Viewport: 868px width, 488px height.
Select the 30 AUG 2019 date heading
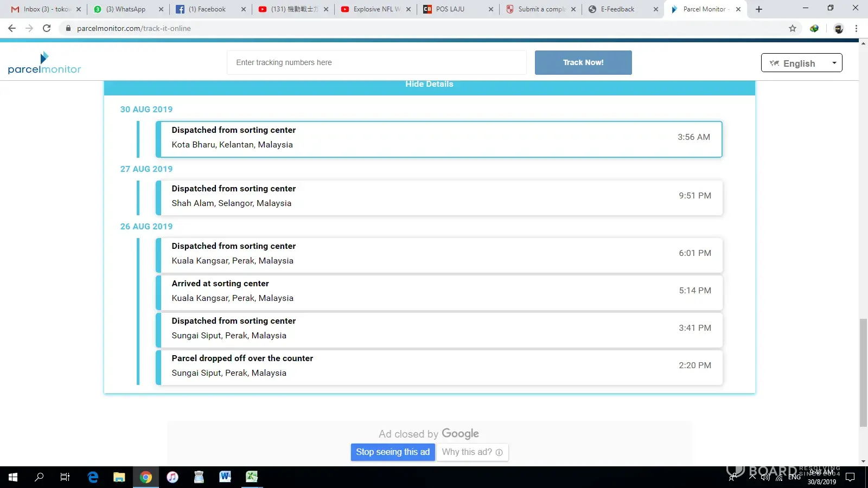point(146,110)
